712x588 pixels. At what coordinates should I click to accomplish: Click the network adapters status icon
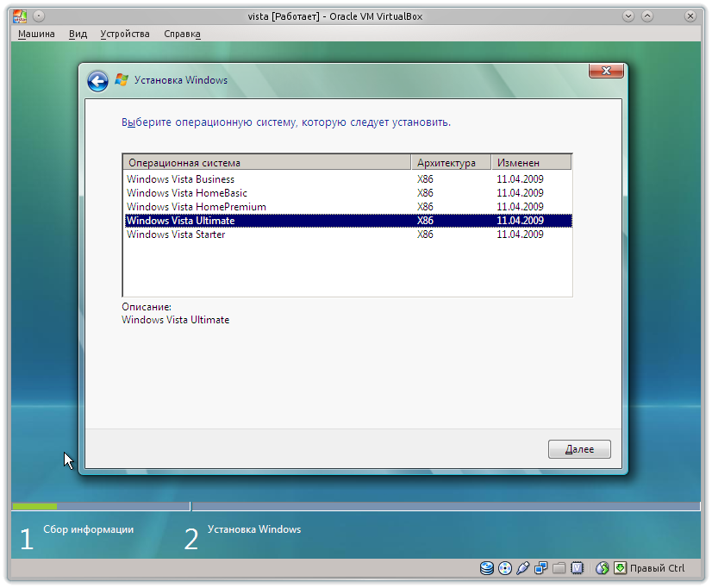tap(541, 568)
